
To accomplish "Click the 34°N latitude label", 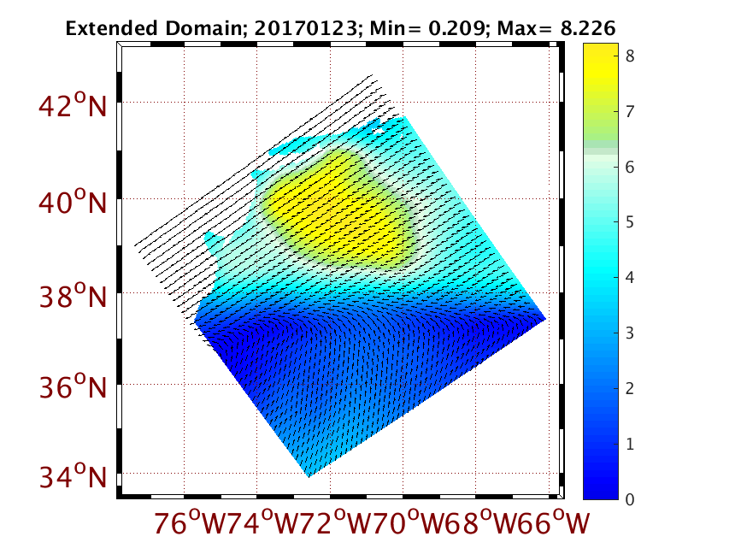I will pyautogui.click(x=73, y=476).
